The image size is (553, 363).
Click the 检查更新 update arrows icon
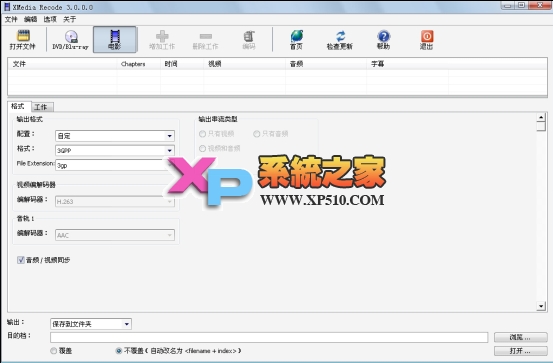340,39
